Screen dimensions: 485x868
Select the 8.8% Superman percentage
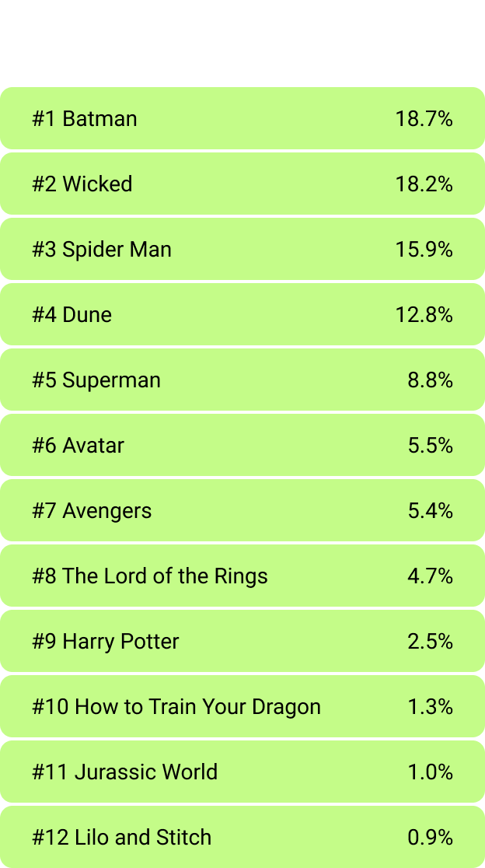point(430,380)
